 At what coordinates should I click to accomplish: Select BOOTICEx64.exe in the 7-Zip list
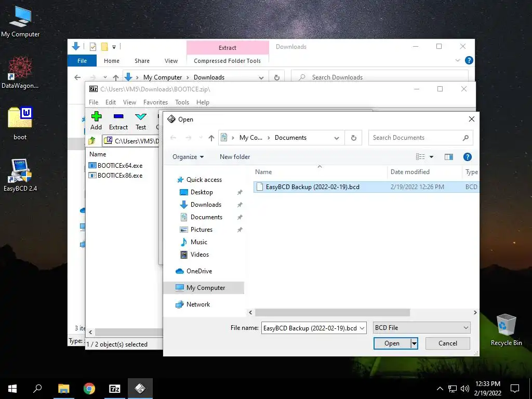(x=115, y=166)
